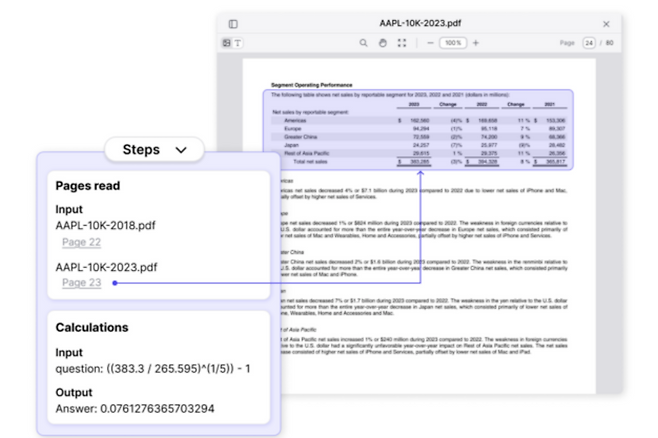
Task: Click the search magnifier icon
Action: coord(364,44)
